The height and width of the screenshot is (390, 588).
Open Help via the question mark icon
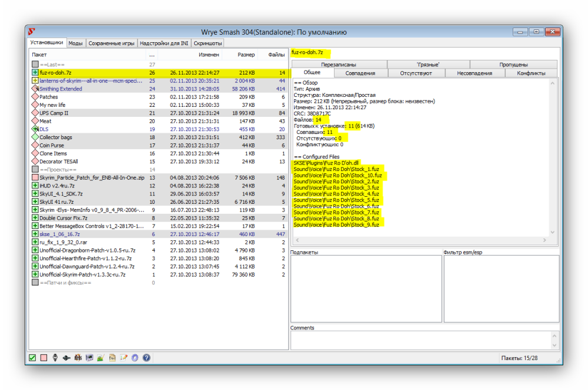(x=146, y=358)
